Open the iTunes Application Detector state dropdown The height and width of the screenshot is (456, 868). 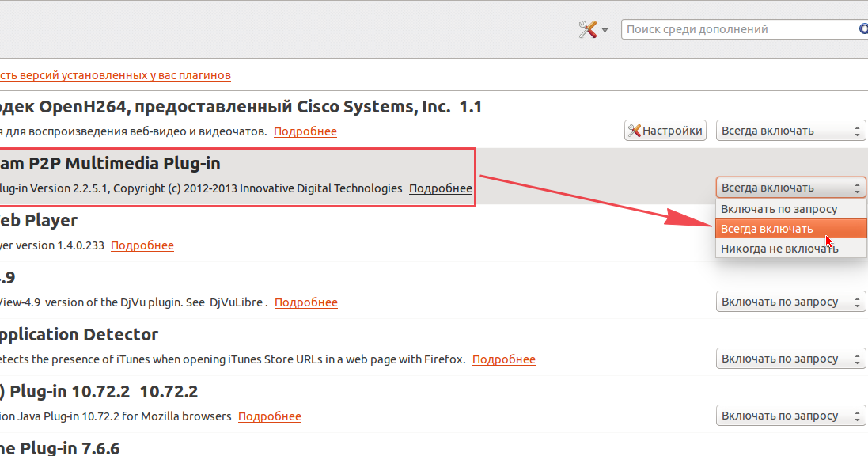(x=790, y=359)
